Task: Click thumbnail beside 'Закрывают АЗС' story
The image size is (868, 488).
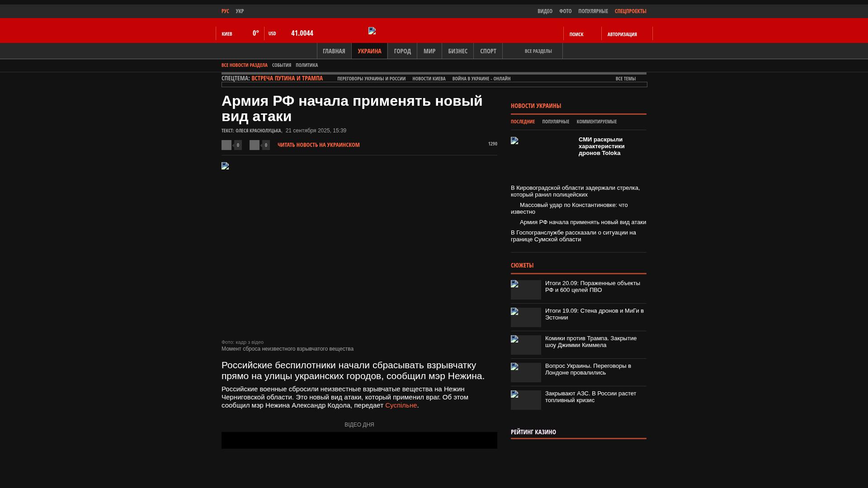Action: pos(526,400)
